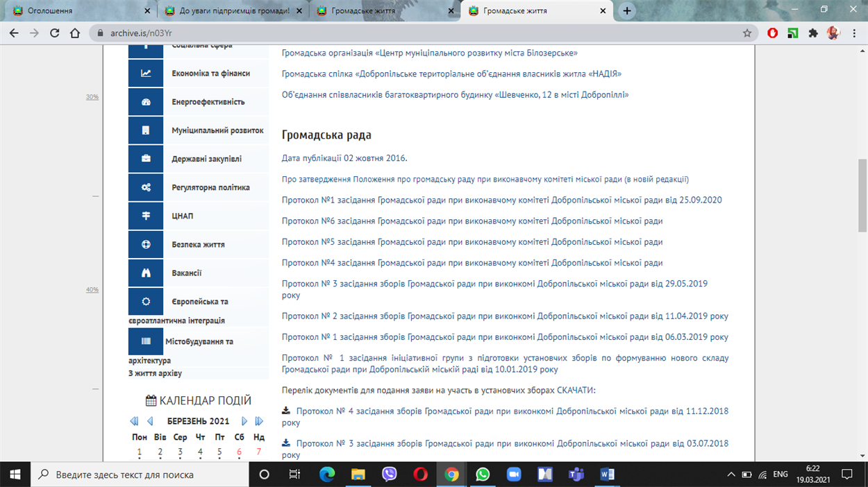Jump back one year in calendar
This screenshot has width=868, height=487.
click(x=134, y=421)
